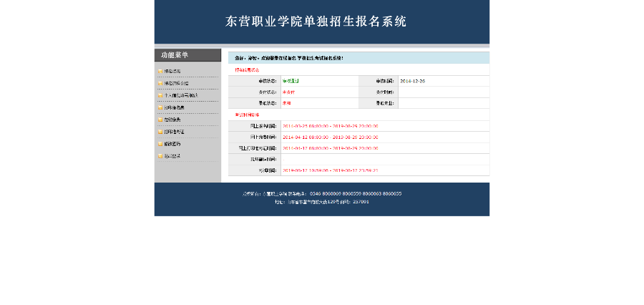Click the date range in 网上缴费时间 row
The height and width of the screenshot is (305, 644).
click(x=330, y=137)
